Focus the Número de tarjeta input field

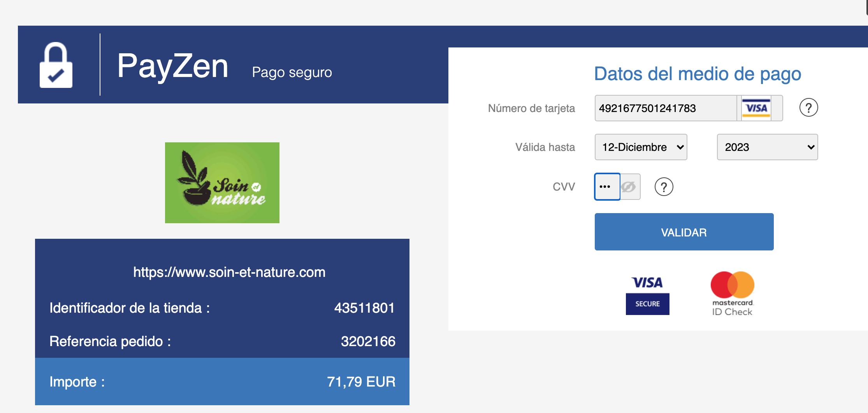pos(665,108)
